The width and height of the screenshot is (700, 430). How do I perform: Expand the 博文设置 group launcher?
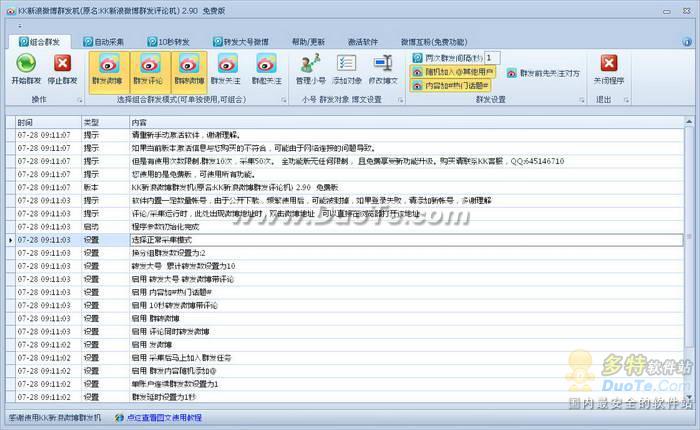(x=400, y=100)
